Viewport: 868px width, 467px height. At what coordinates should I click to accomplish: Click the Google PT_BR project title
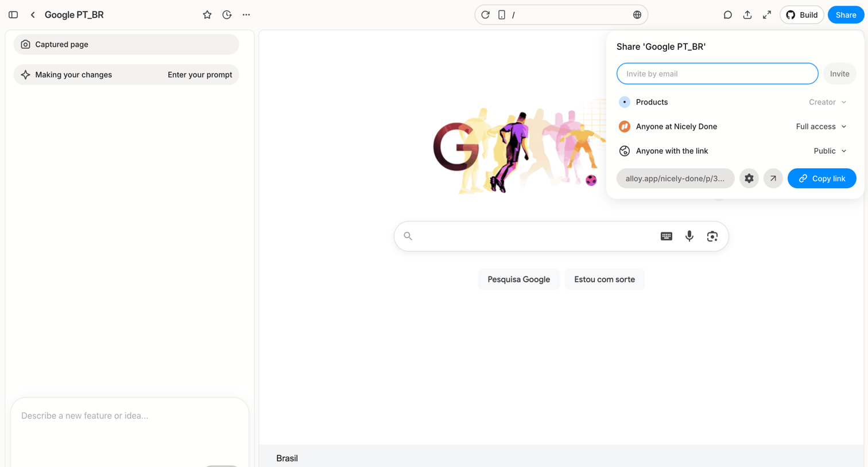(x=74, y=15)
